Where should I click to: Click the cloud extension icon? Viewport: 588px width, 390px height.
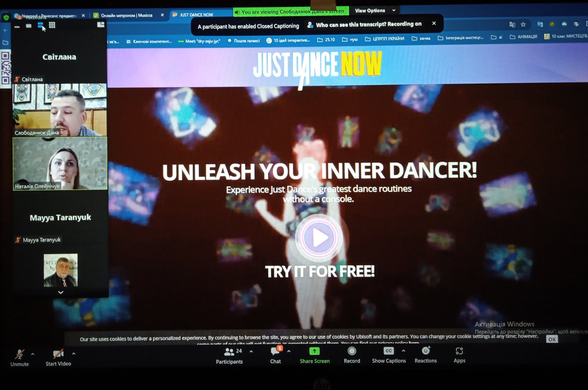click(564, 24)
